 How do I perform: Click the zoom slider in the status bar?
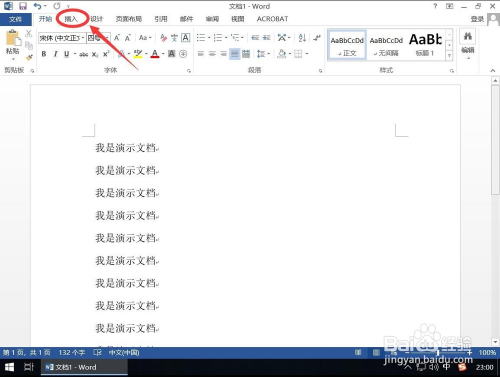point(438,353)
